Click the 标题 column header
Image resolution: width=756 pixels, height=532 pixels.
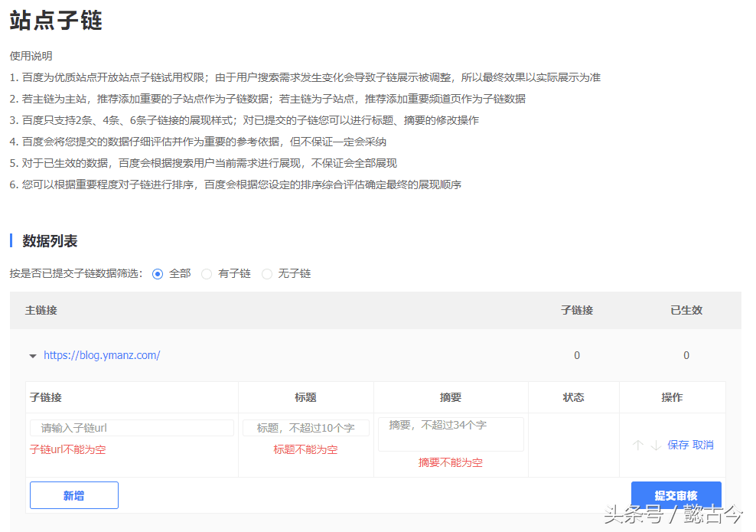tap(305, 397)
